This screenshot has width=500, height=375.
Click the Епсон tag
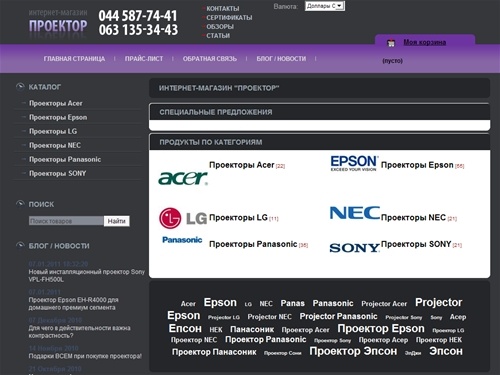tap(185, 329)
